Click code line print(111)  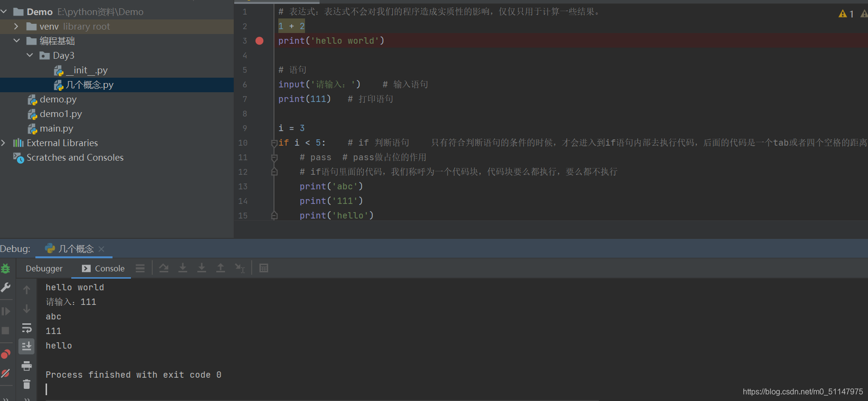click(305, 99)
